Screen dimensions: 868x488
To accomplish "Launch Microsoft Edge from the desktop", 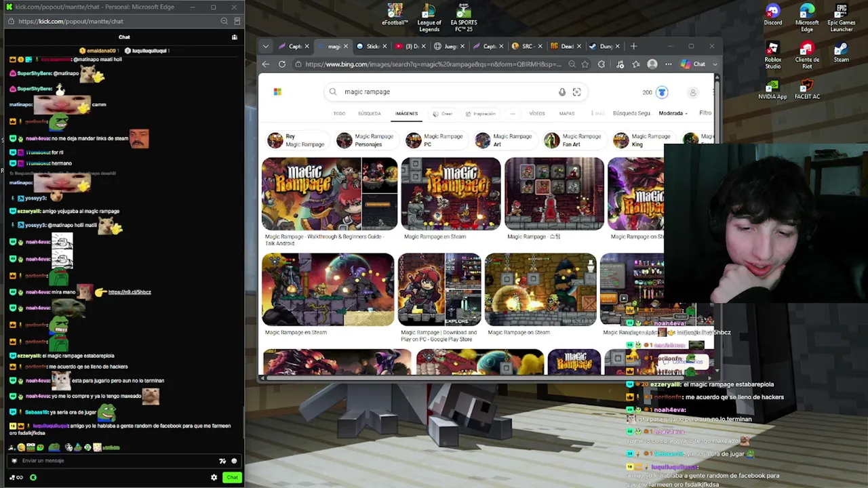I will (x=806, y=18).
